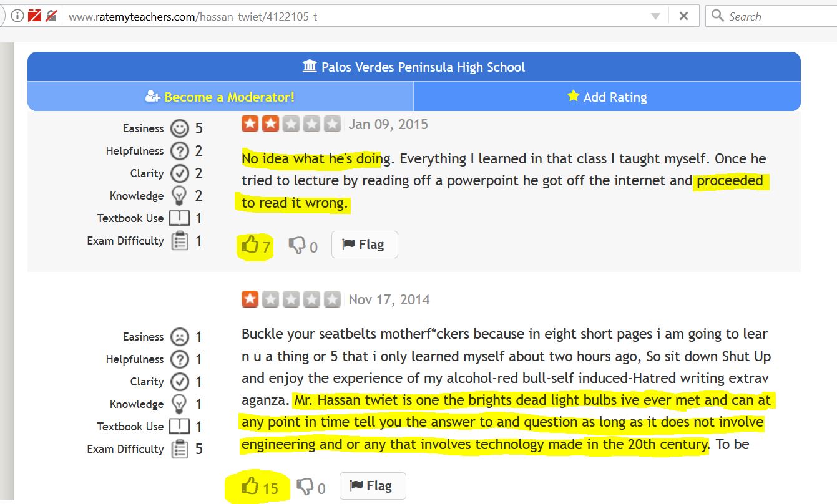Click the Helpfulness question icon rated 2
This screenshot has width=837, height=504.
180,151
